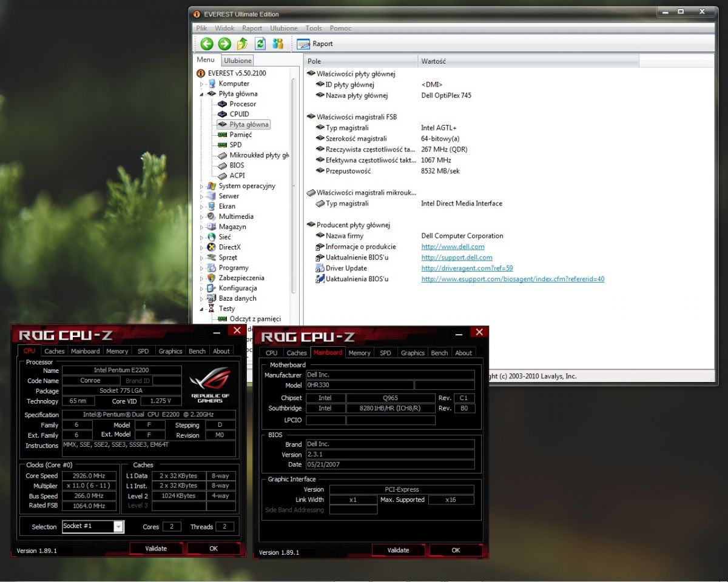Open About tab in CPU-Z processor window
728x582 pixels.
click(221, 351)
